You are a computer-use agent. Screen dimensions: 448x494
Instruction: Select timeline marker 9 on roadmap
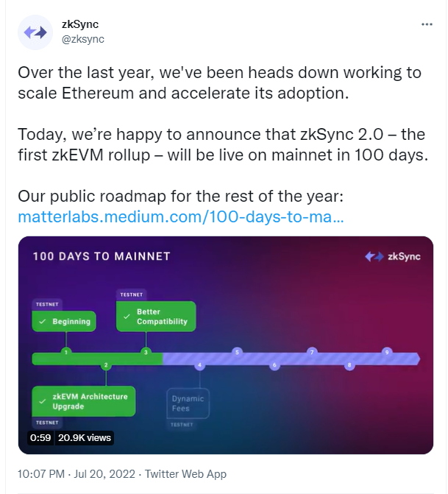[387, 352]
